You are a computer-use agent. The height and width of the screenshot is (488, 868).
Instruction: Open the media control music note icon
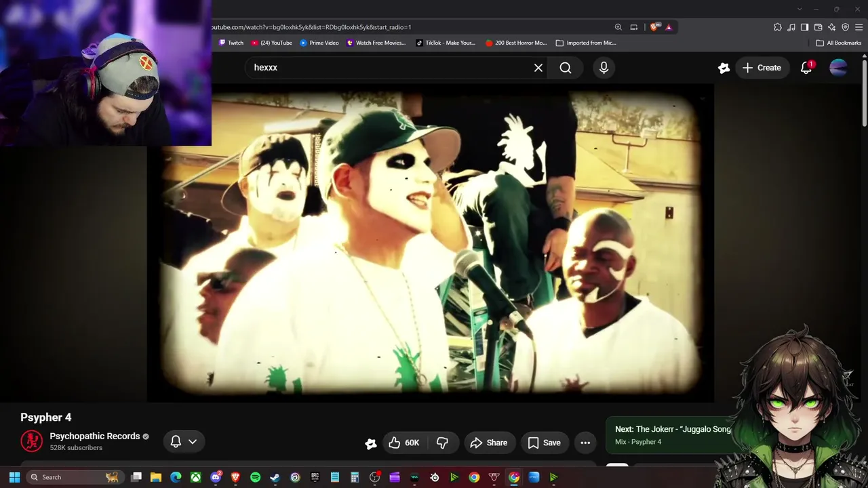pos(791,27)
